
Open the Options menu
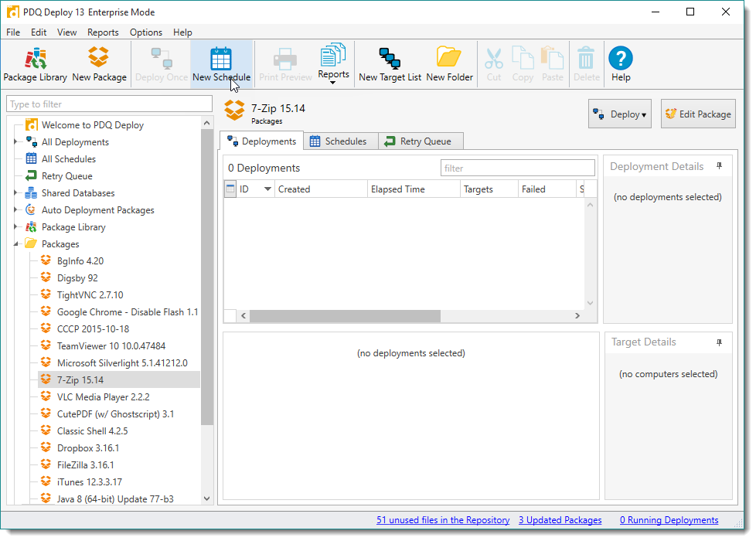pos(145,32)
